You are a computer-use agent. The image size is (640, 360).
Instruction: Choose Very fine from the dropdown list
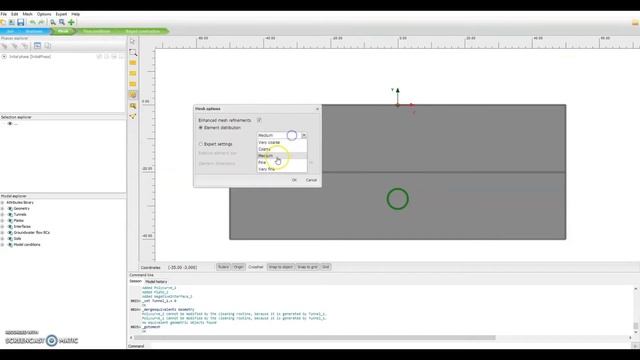tap(282, 169)
